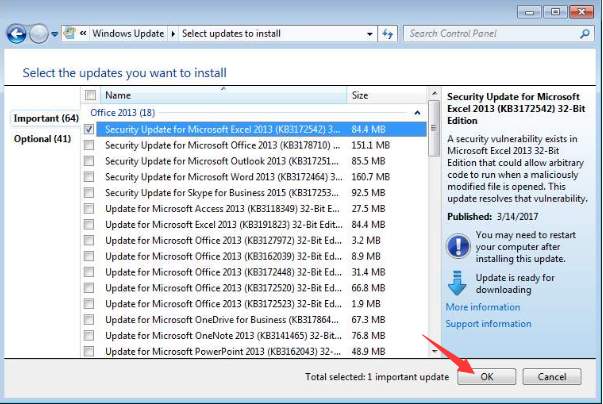Image resolution: width=603 pixels, height=404 pixels.
Task: Check Update for Access 2013 KB3118349
Action: pyautogui.click(x=89, y=208)
